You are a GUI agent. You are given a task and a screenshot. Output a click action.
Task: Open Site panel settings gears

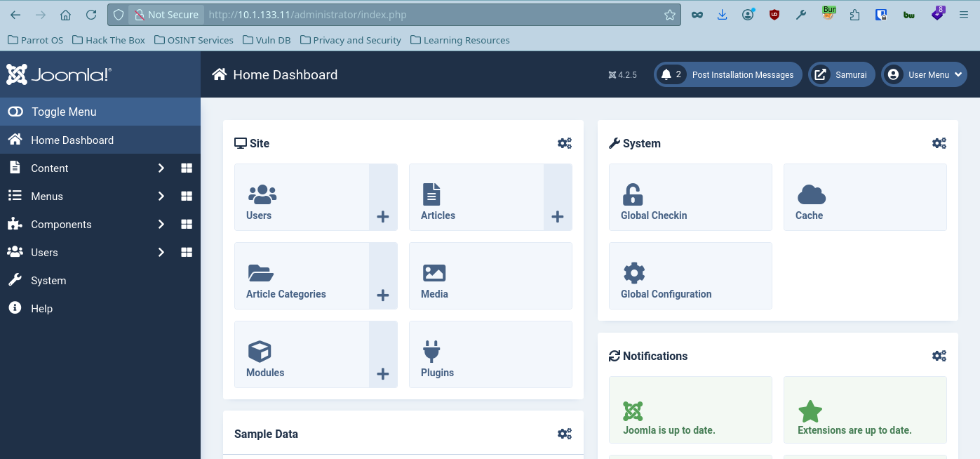coord(565,143)
